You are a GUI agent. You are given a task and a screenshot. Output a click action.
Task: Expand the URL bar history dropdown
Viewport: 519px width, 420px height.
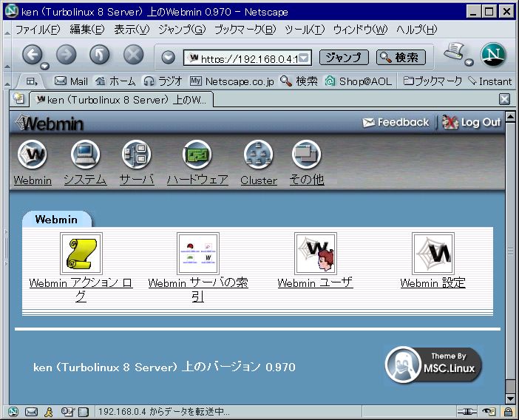tap(305, 58)
